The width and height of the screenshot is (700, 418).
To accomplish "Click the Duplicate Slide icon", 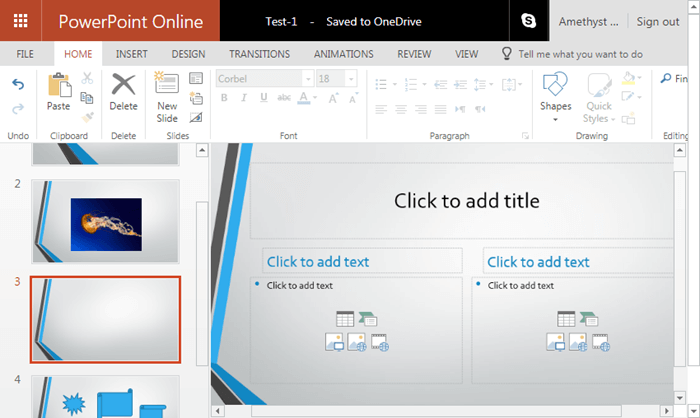I will pos(196,98).
